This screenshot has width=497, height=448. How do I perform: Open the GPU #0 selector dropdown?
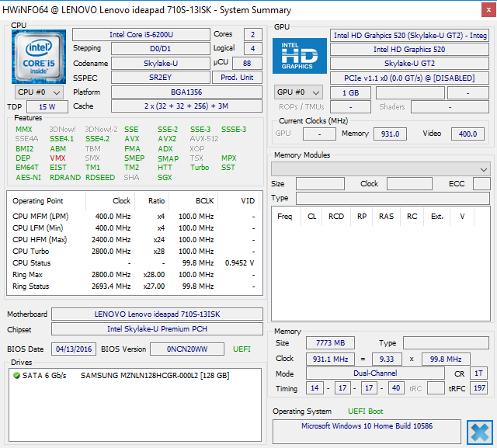point(300,92)
